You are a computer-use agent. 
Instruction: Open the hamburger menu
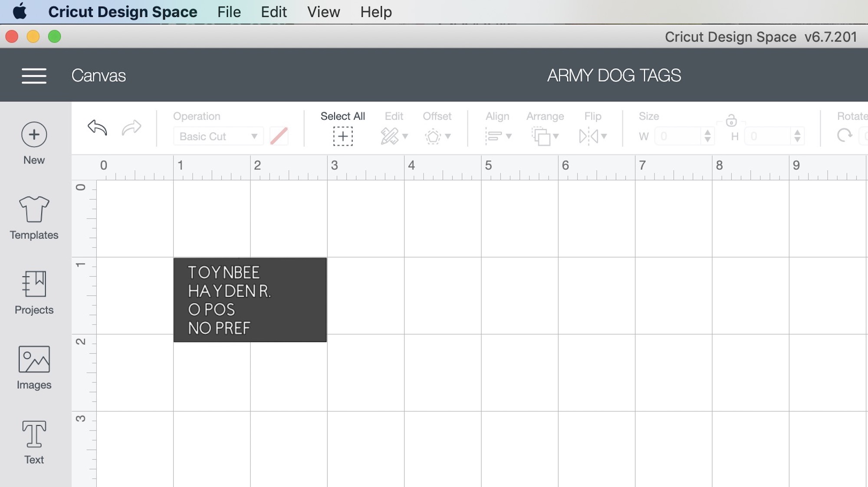(x=34, y=76)
